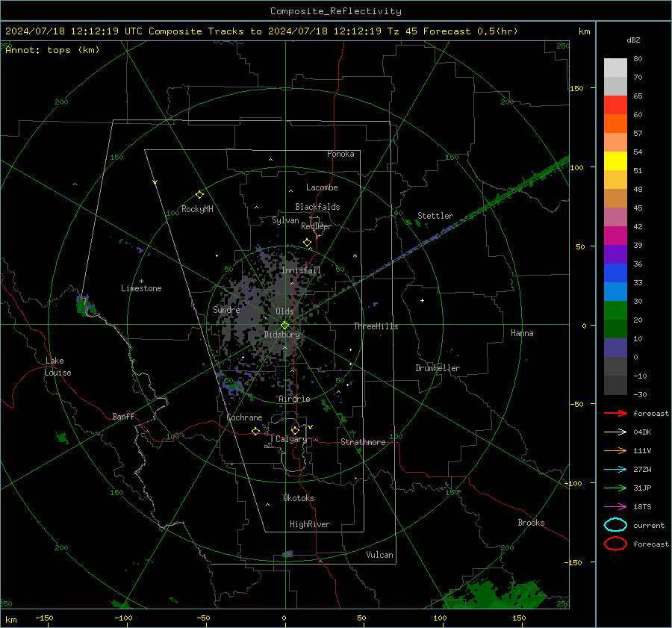Click the Lacombe town label
This screenshot has height=628, width=672.
pyautogui.click(x=322, y=187)
